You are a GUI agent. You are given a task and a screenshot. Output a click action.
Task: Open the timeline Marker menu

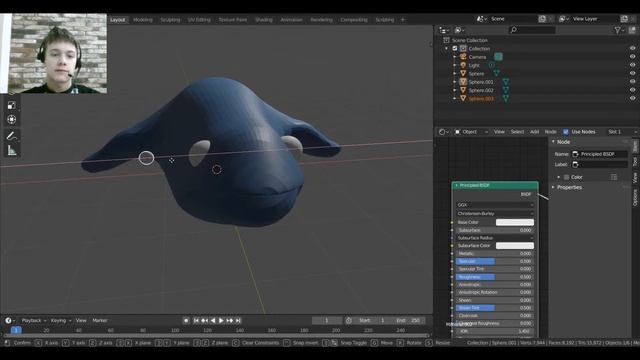100,320
